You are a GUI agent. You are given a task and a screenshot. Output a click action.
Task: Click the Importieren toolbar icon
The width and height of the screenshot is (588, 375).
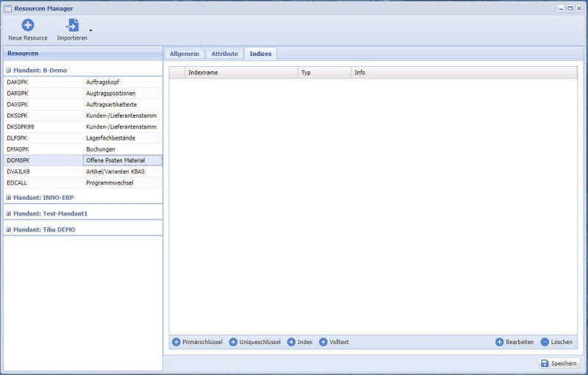pyautogui.click(x=72, y=26)
